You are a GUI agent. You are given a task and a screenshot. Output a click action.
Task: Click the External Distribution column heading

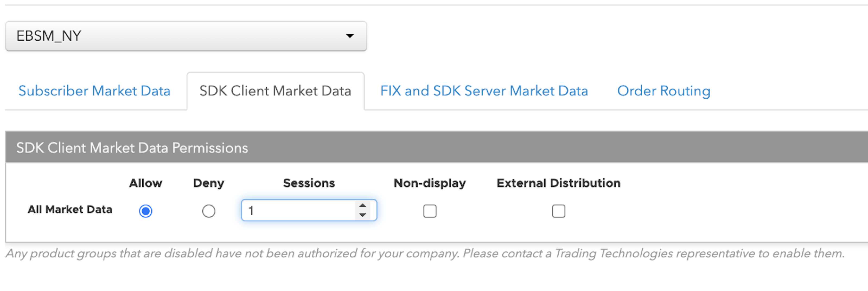pos(558,183)
